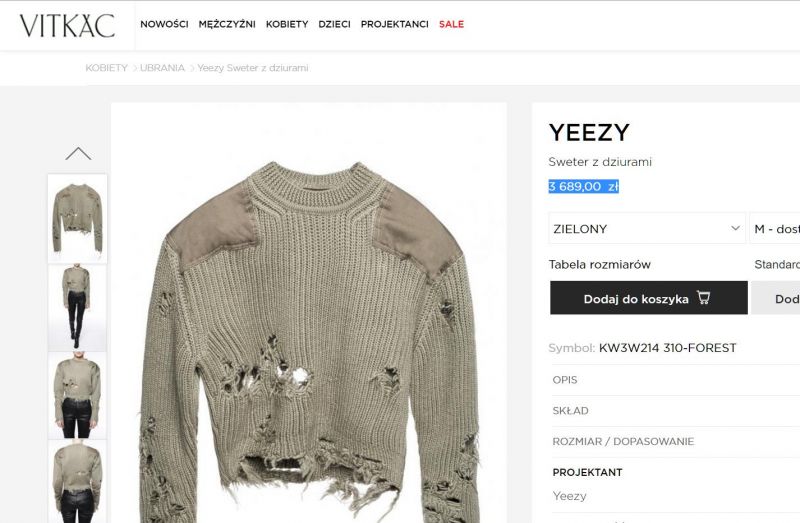800x523 pixels.
Task: Select the first flat sweater thumbnail
Action: pyautogui.click(x=78, y=218)
